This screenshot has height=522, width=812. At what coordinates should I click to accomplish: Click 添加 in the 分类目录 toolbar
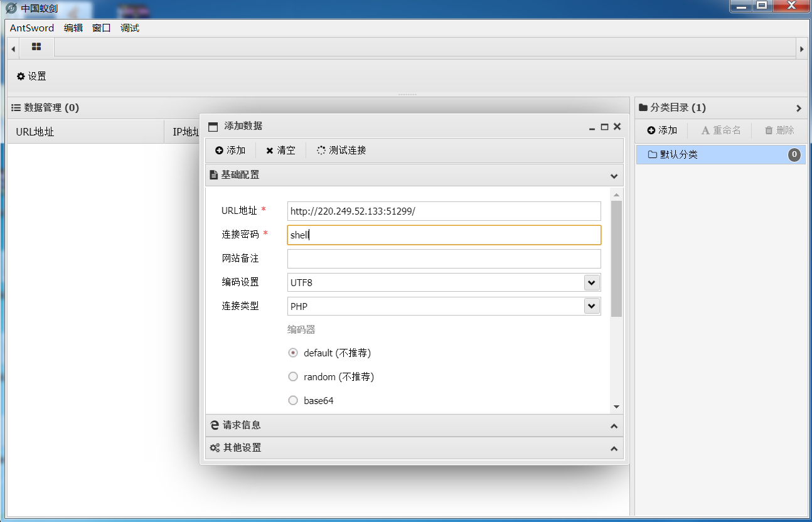(x=663, y=130)
